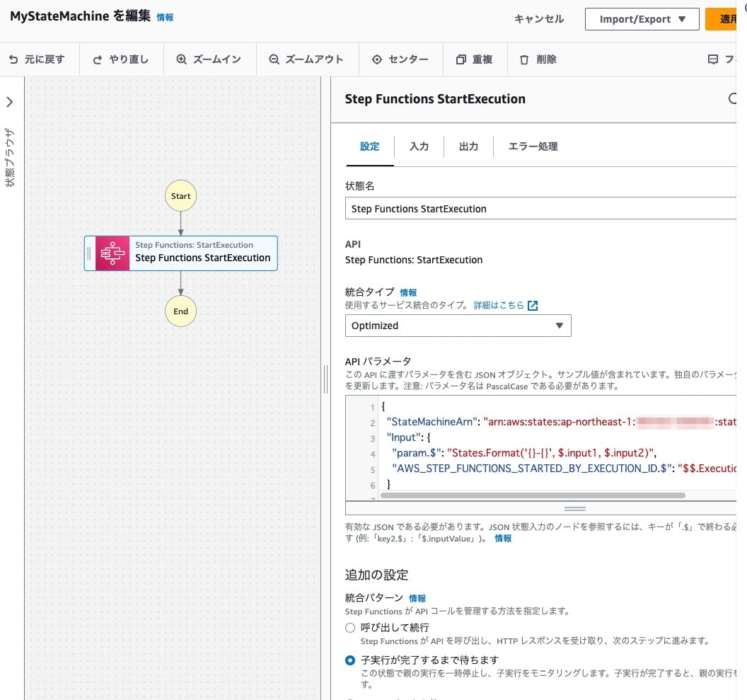Viewport: 747px width, 700px height.
Task: Click the 元に戻す toolbar label
Action: [45, 59]
